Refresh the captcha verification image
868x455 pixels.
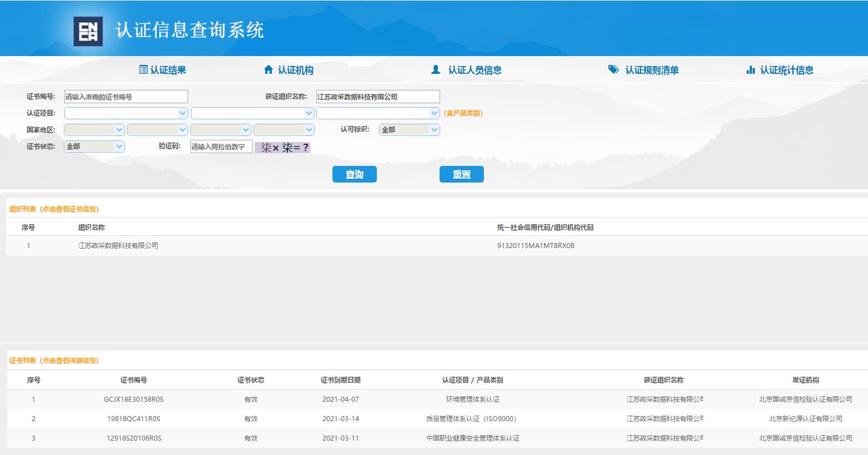coord(282,147)
